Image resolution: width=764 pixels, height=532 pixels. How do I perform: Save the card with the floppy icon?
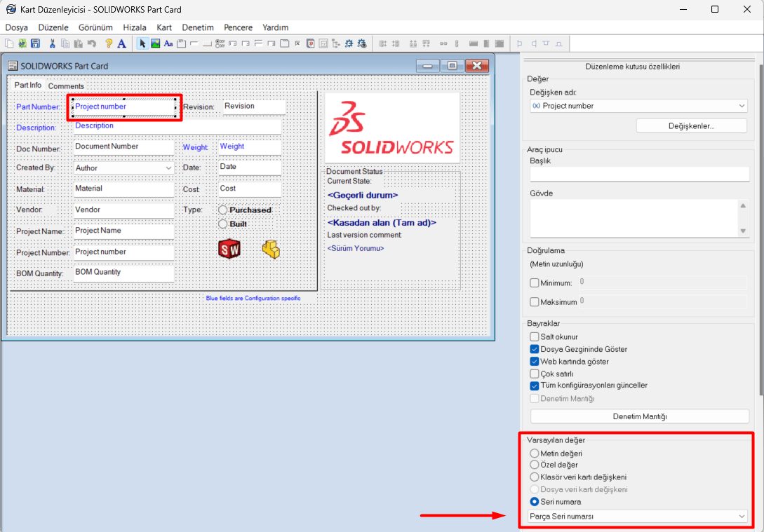click(x=36, y=43)
